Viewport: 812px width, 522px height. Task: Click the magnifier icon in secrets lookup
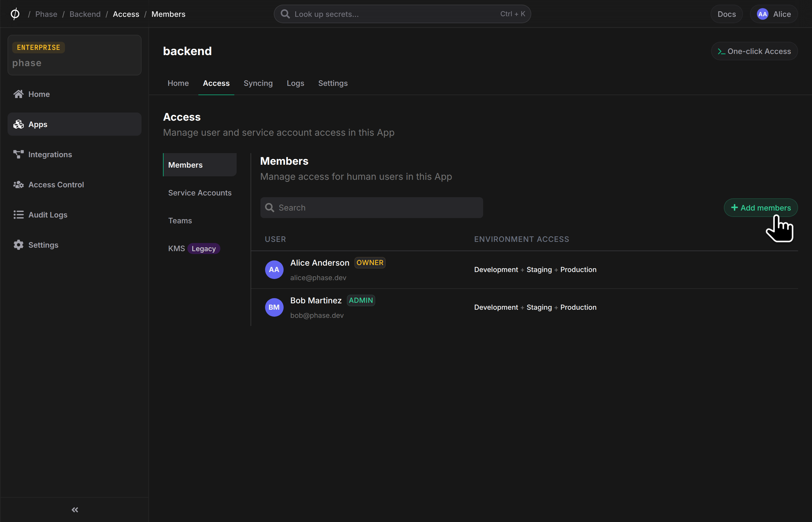285,14
